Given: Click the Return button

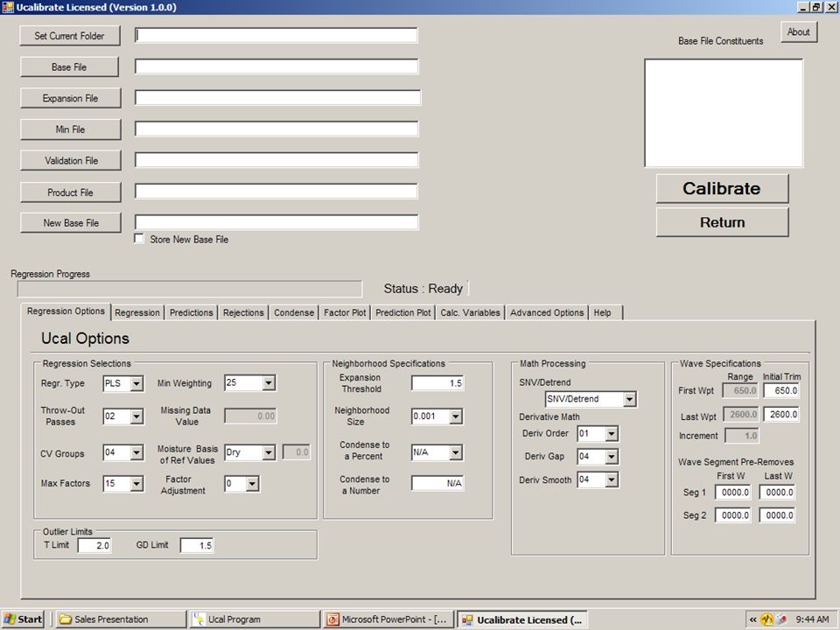Looking at the screenshot, I should pos(722,222).
